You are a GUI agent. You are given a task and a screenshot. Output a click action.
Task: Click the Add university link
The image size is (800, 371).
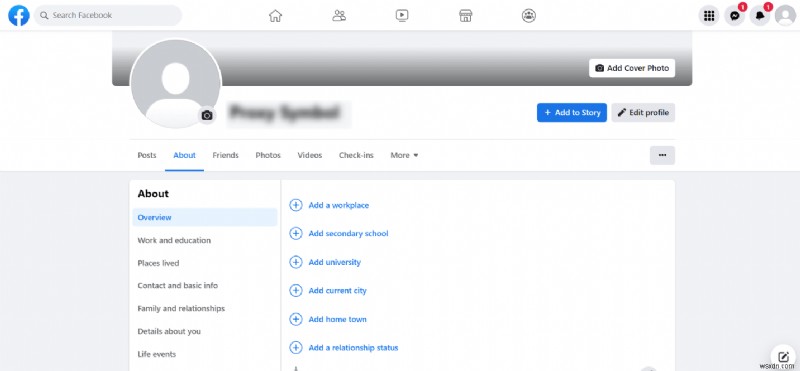coord(335,262)
